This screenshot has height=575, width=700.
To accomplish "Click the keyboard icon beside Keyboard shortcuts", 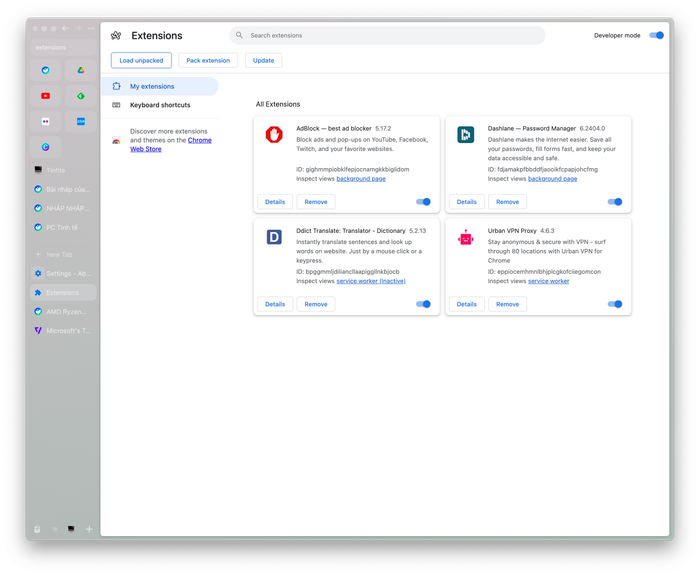I will click(116, 105).
